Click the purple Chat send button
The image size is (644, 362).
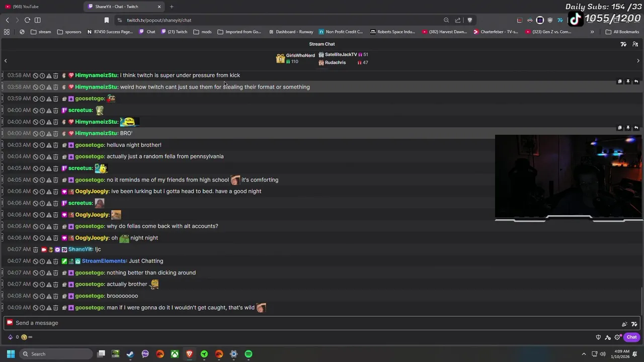click(x=632, y=337)
